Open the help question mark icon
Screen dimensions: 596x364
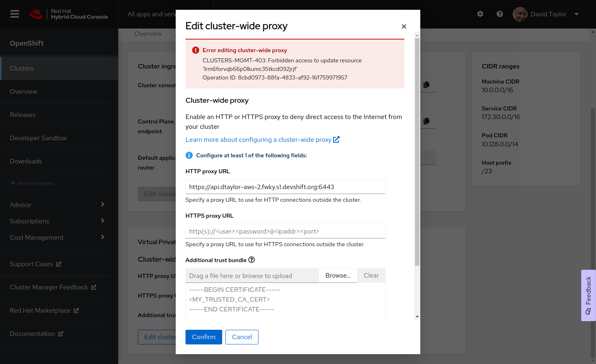coord(499,14)
